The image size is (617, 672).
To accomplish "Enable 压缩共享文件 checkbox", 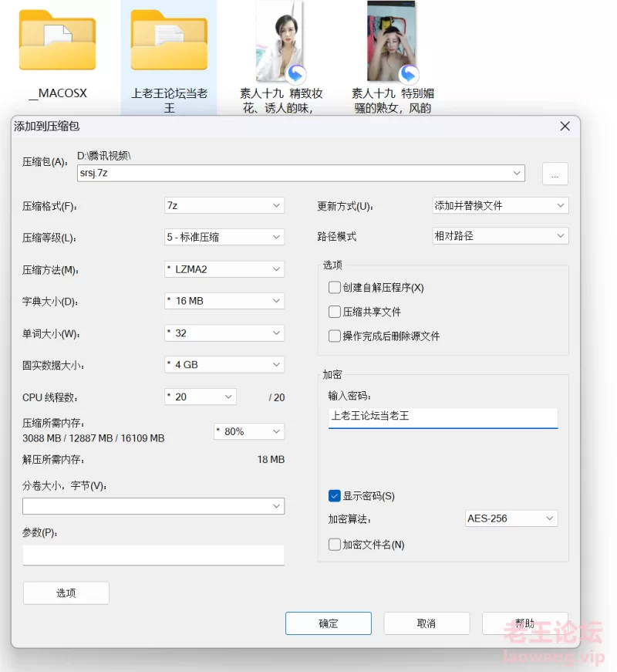I will pos(334,312).
